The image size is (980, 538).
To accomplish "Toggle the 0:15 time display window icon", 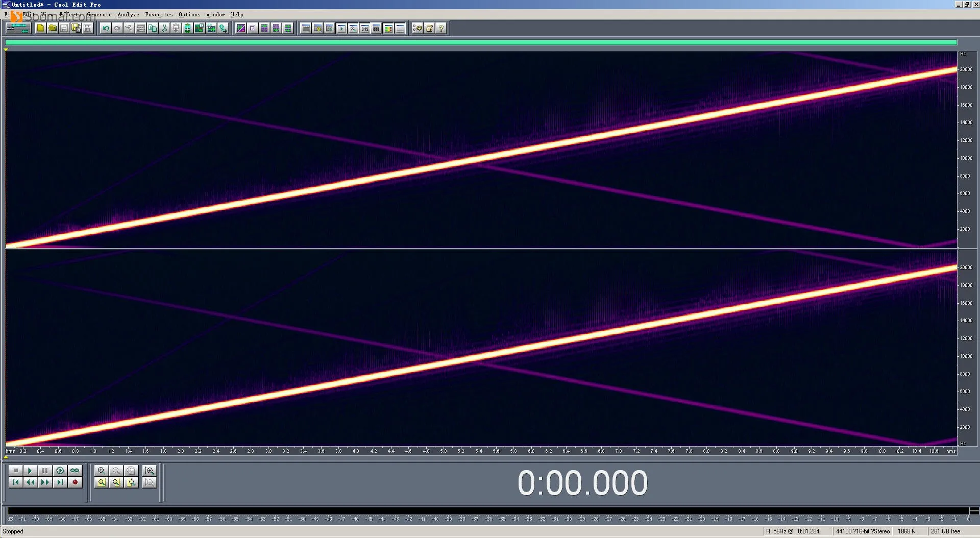I will pyautogui.click(x=364, y=29).
